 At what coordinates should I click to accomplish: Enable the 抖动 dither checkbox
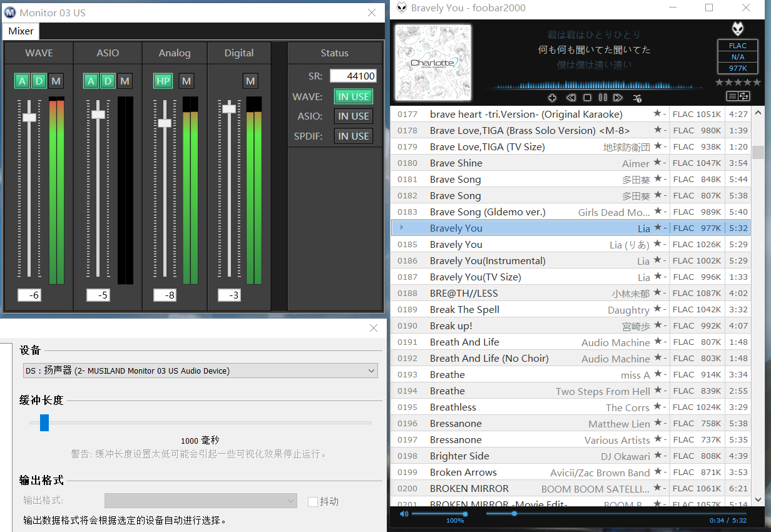click(313, 501)
